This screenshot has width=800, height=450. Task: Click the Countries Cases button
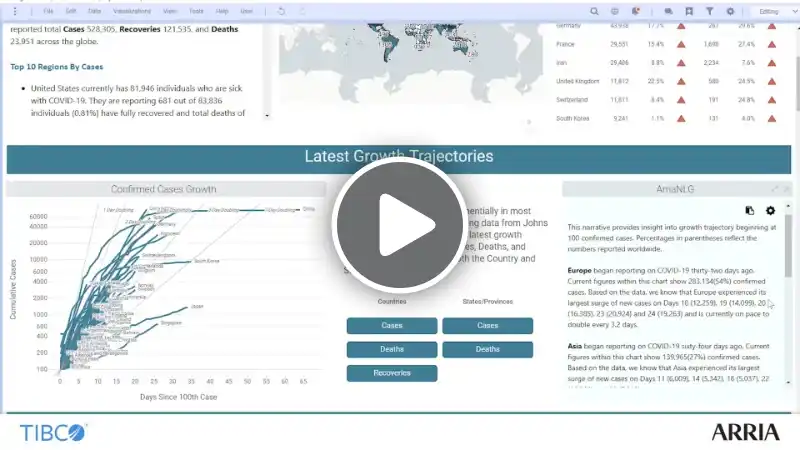[392, 326]
